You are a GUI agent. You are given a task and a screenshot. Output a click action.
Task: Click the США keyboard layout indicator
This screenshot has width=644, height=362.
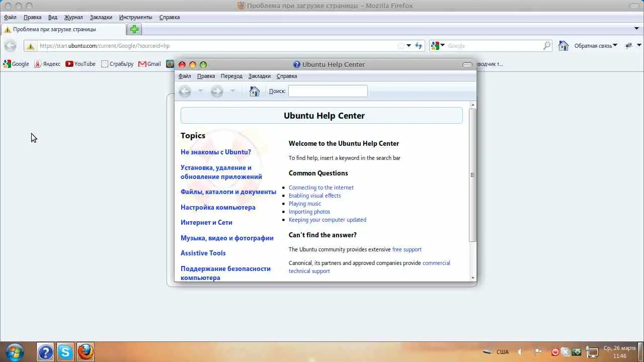point(502,352)
